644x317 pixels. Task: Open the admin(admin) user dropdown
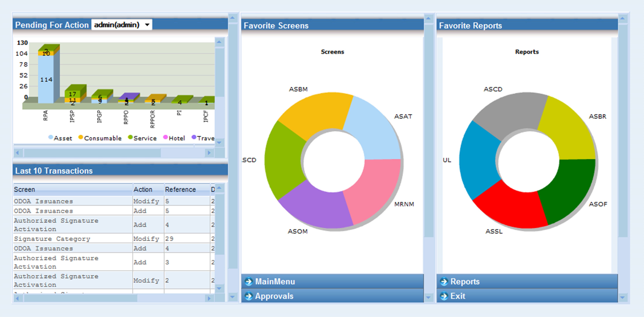pyautogui.click(x=122, y=25)
